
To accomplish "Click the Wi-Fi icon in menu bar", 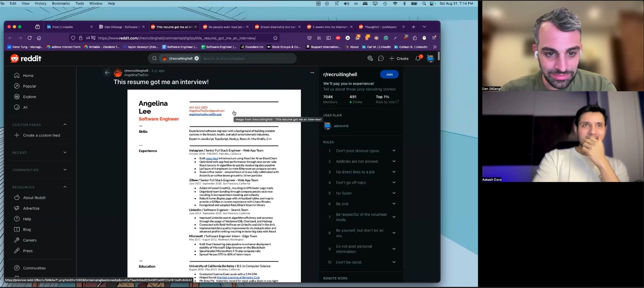I will (395, 3).
